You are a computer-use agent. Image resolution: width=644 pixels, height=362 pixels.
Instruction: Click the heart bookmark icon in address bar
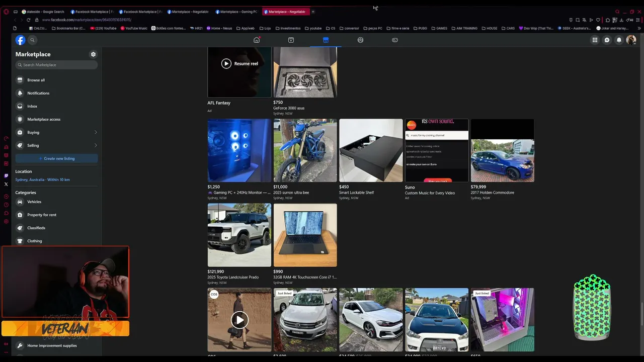[598, 20]
